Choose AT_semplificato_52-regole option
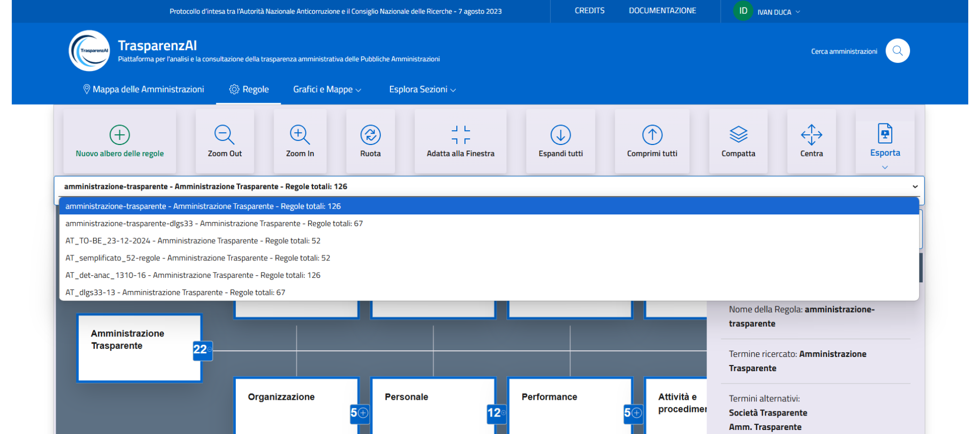Screen dimensions: 980x434 tap(489, 258)
